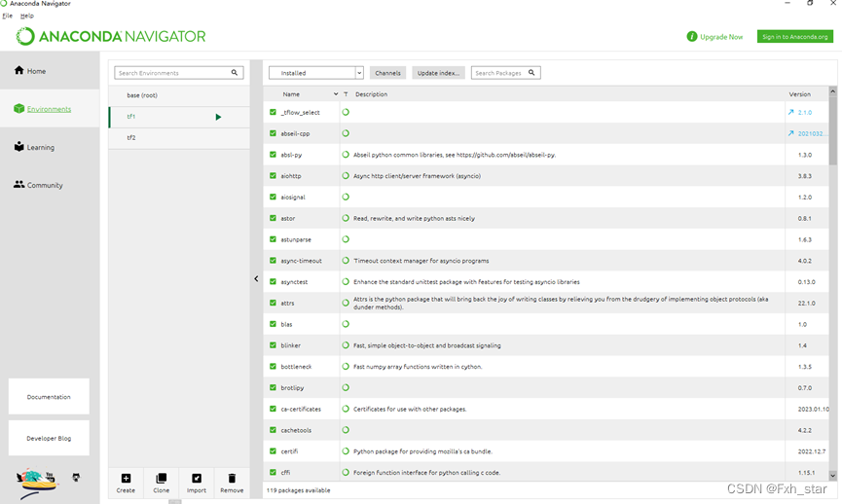Click the status circle for cffi
This screenshot has height=504, width=842.
pyautogui.click(x=346, y=472)
